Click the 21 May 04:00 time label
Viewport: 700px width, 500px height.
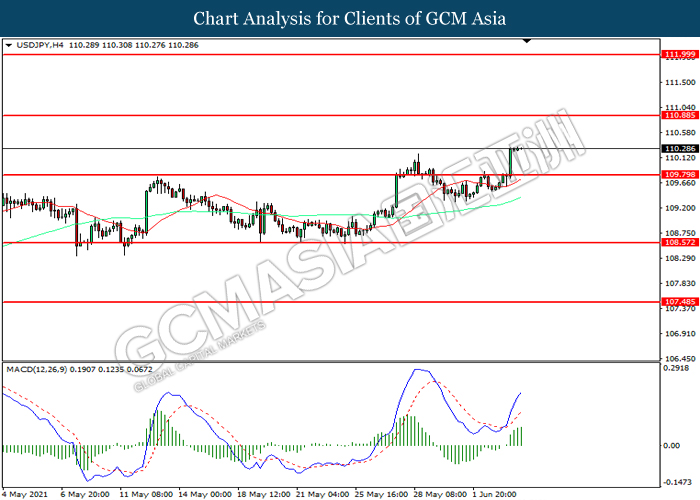323,494
